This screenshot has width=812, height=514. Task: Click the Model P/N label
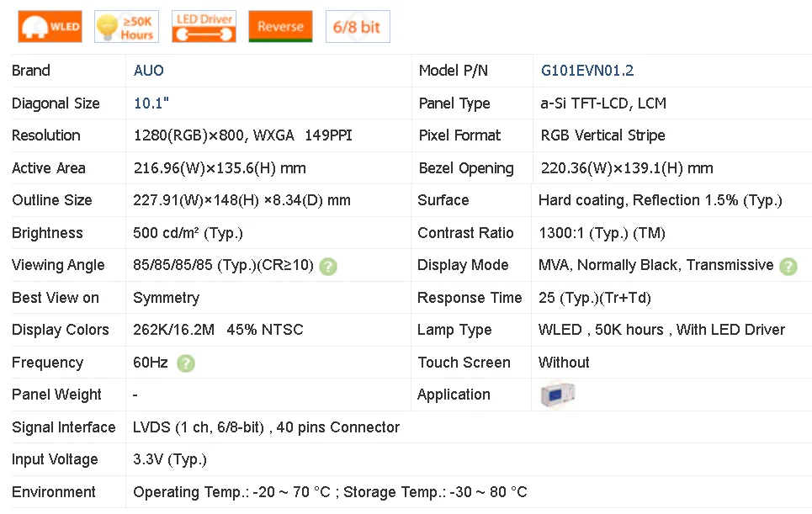pyautogui.click(x=454, y=71)
